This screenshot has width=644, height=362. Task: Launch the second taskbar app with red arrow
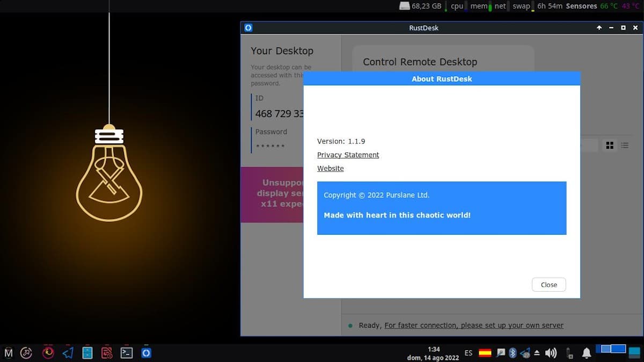tap(26, 353)
